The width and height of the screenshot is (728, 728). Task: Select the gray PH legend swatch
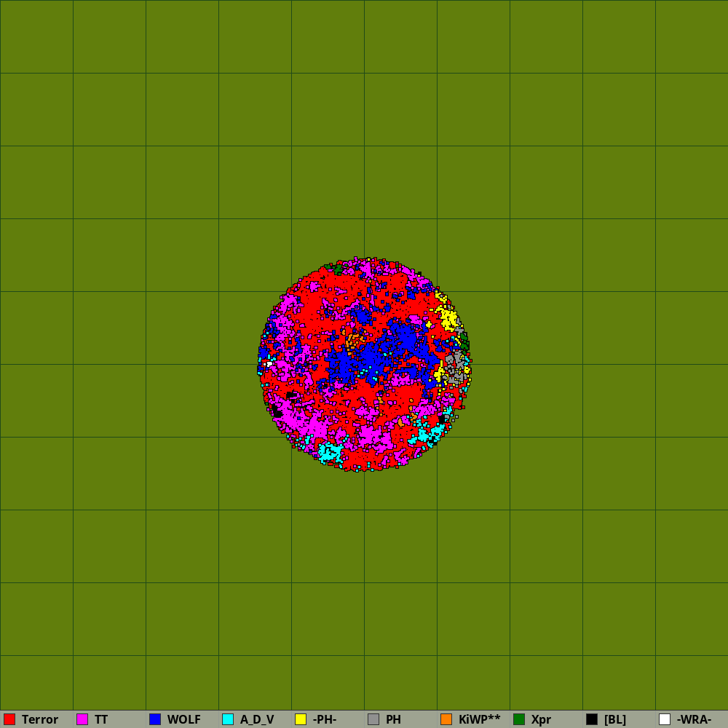[373, 719]
